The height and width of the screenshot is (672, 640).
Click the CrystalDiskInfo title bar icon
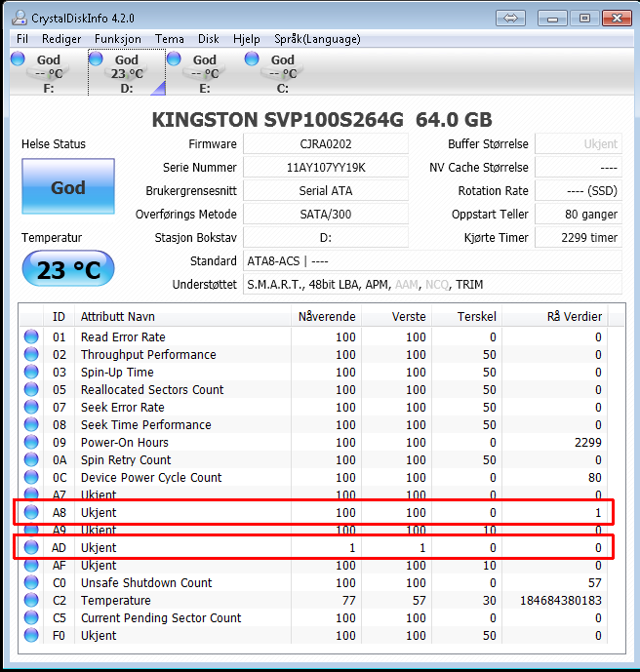[20, 18]
